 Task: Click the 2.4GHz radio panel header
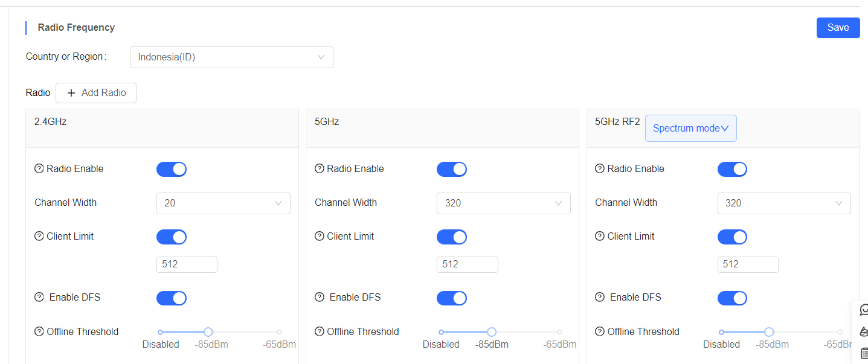[x=162, y=128]
